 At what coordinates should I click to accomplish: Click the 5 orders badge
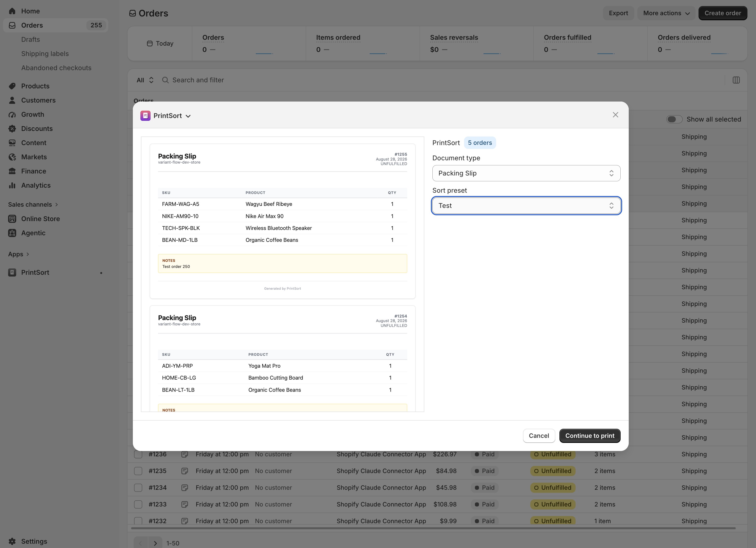pyautogui.click(x=480, y=143)
